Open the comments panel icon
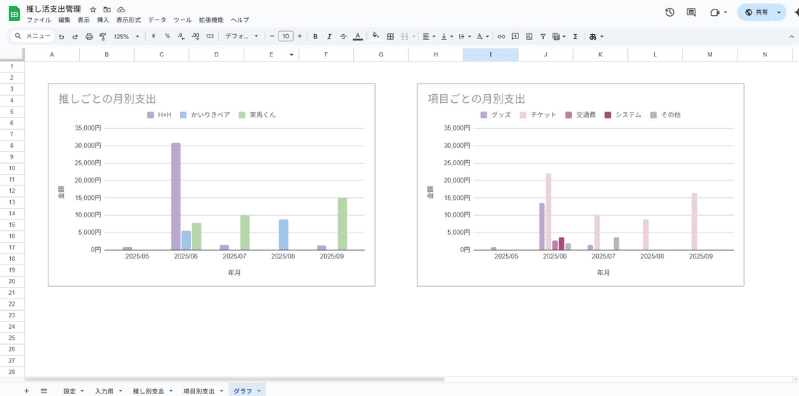The image size is (799, 396). pos(691,12)
